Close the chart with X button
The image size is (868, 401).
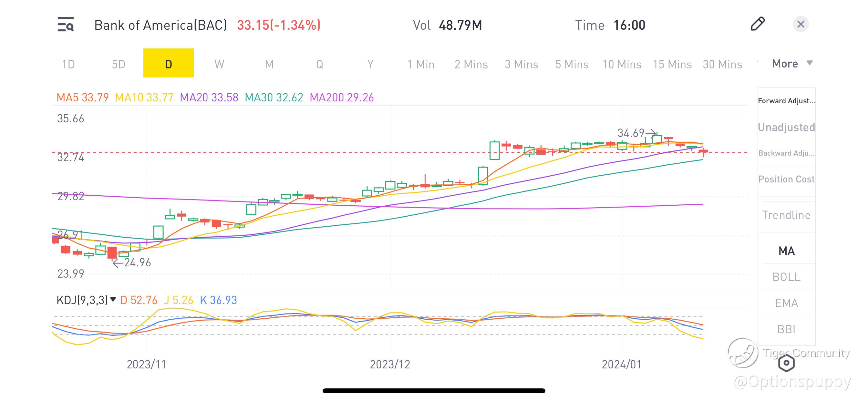pyautogui.click(x=801, y=24)
